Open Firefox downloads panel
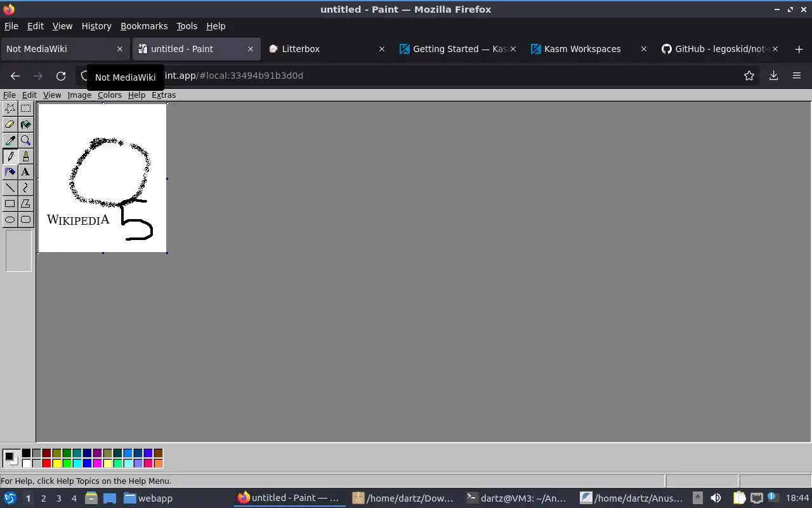This screenshot has width=812, height=508. click(x=773, y=76)
